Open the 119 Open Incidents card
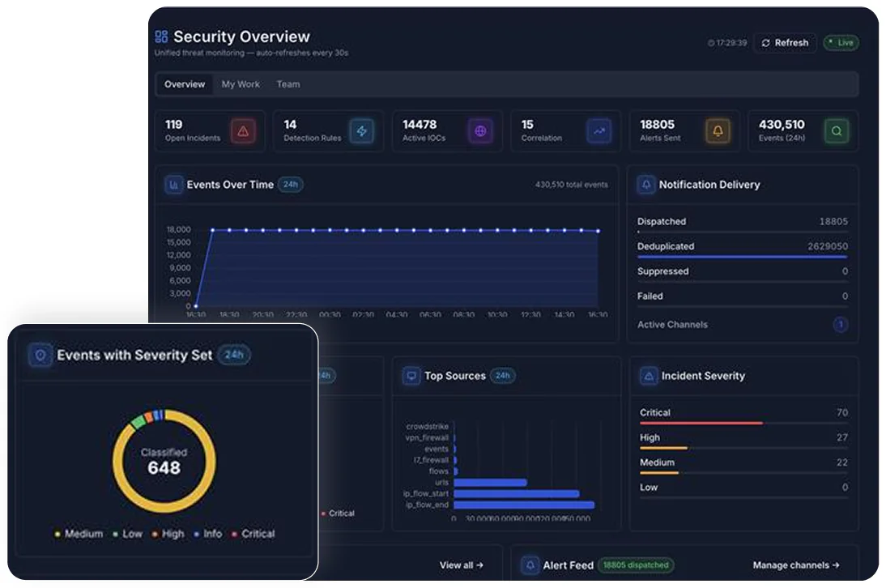 pyautogui.click(x=211, y=131)
